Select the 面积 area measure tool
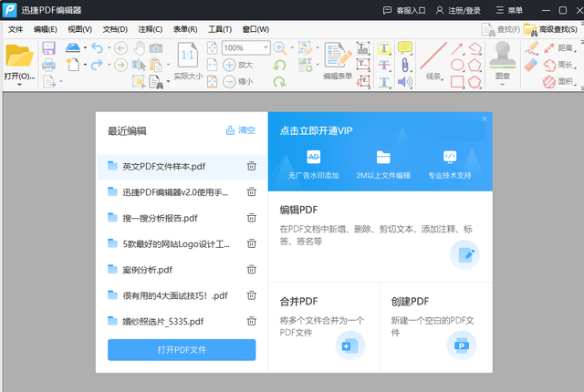 coord(558,81)
